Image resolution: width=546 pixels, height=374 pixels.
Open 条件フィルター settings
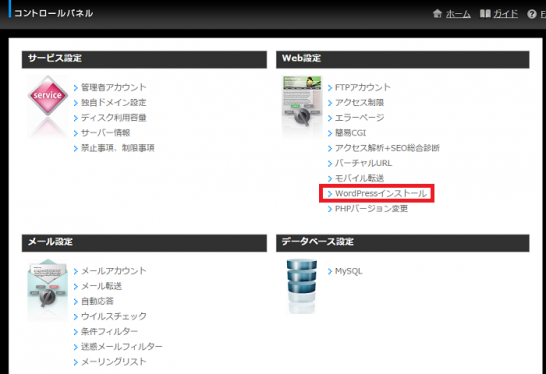(x=109, y=332)
